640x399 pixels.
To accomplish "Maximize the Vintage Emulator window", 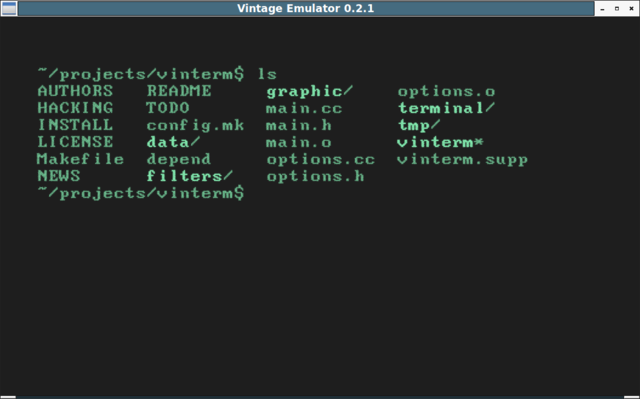I will (617, 9).
